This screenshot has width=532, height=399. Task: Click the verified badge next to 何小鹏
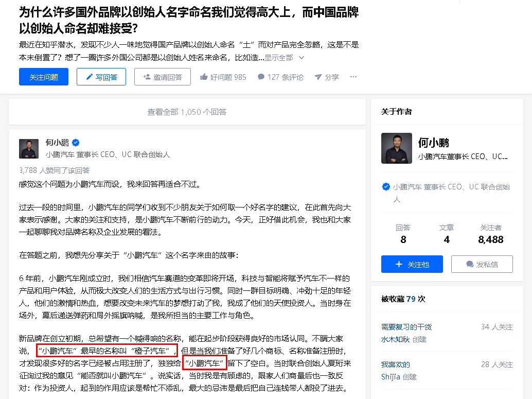(76, 143)
